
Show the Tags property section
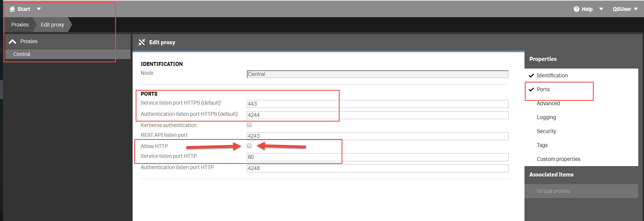coord(542,145)
